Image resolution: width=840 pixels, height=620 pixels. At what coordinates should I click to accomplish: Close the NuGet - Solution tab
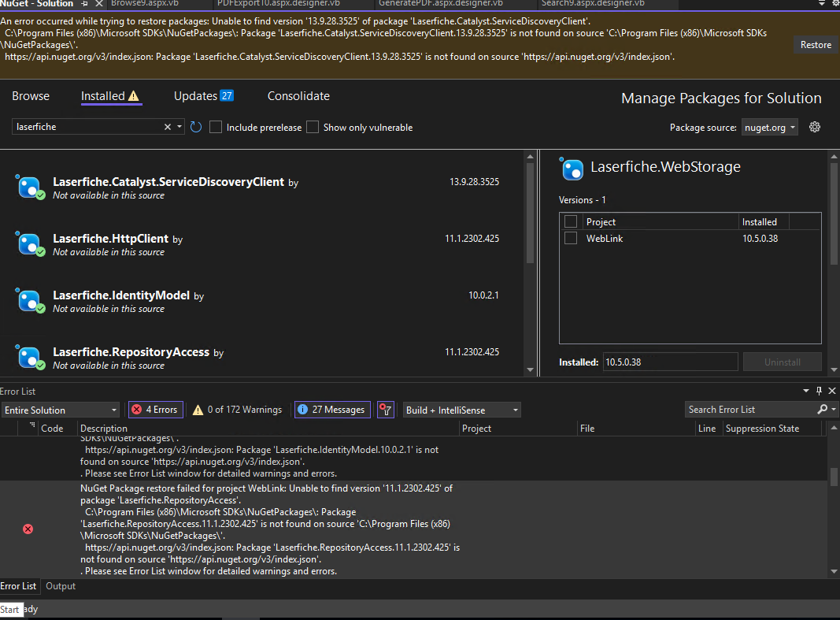coord(99,4)
